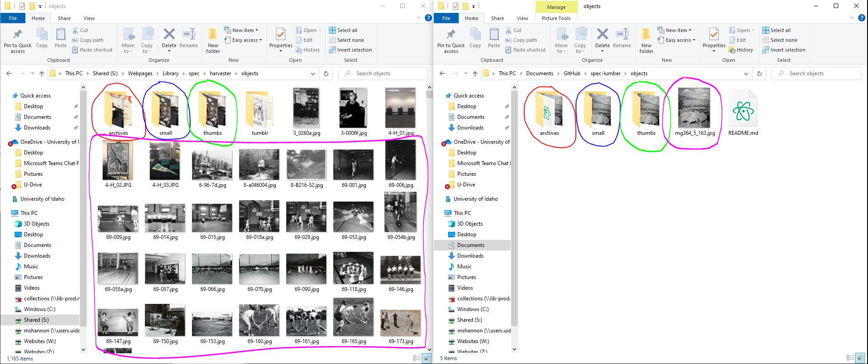
Task: Collapse the ribbon in the left window
Action: (x=418, y=18)
